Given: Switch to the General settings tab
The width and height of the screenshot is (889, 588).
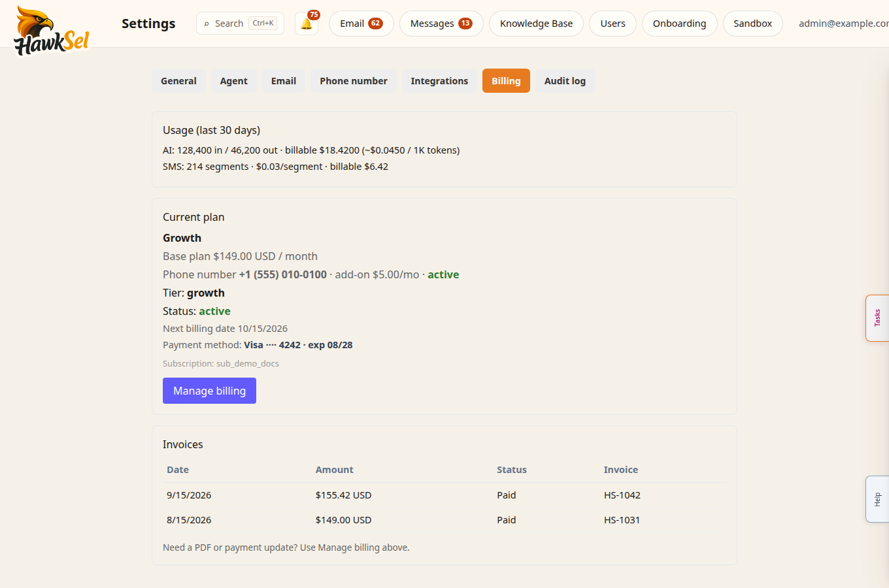Looking at the screenshot, I should pyautogui.click(x=178, y=81).
